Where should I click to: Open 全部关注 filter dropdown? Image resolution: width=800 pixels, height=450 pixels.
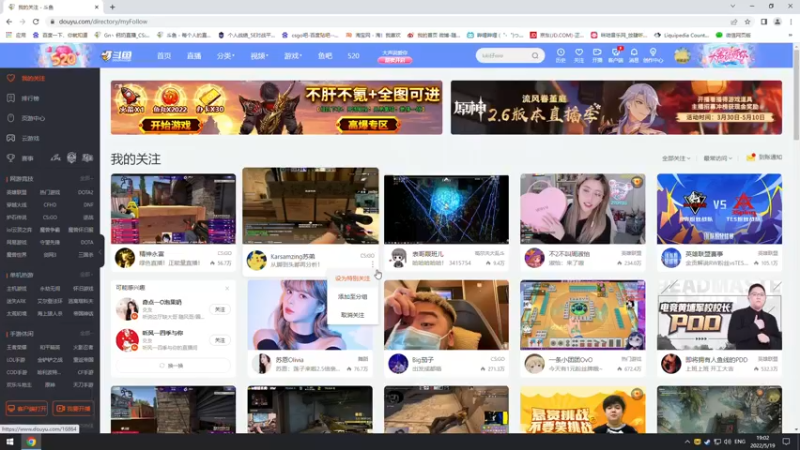676,158
